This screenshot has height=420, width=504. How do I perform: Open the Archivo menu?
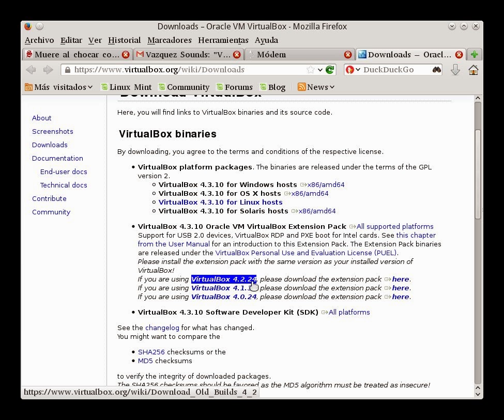[x=39, y=40]
